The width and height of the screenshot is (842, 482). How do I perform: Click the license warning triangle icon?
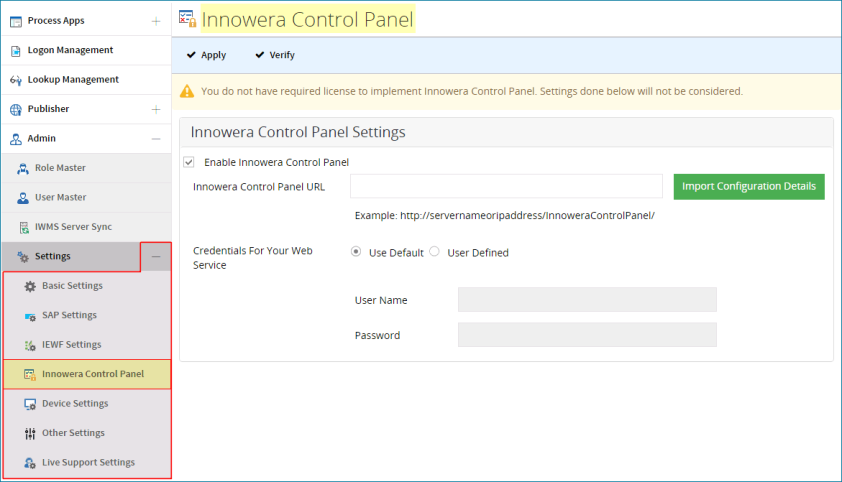coord(187,91)
